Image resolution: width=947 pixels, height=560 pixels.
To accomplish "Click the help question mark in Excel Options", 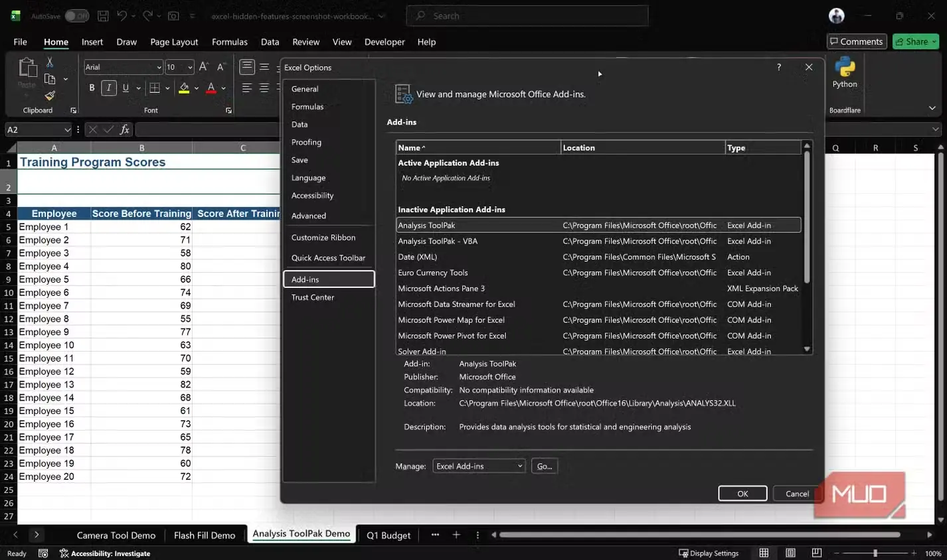I will (779, 67).
